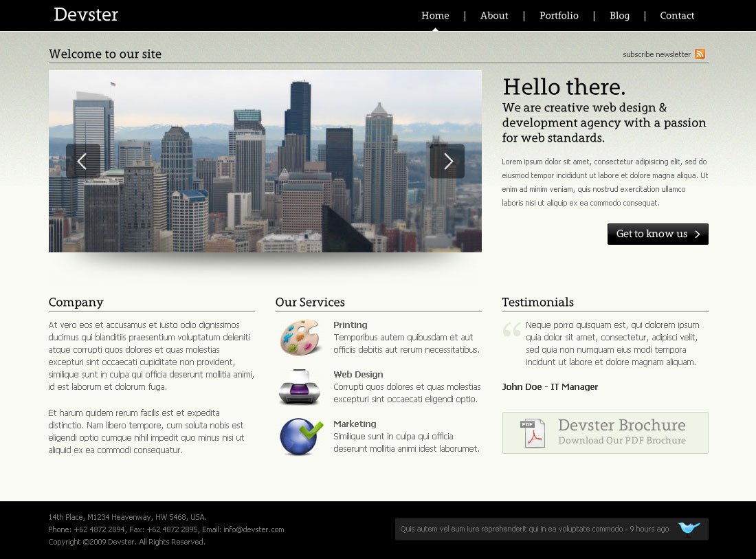Go to previous slide with left arrow
This screenshot has height=559, width=756.
[82, 162]
